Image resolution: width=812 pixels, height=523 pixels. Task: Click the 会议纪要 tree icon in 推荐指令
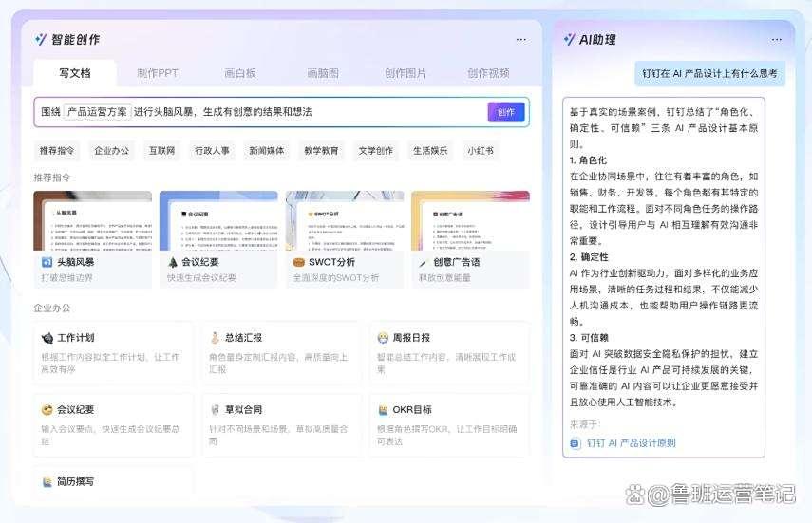tap(173, 262)
